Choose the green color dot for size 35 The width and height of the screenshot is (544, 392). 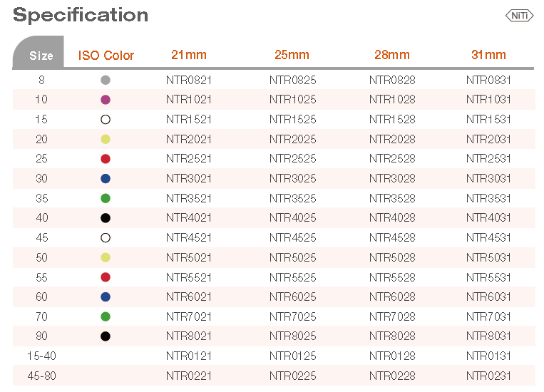tap(106, 198)
